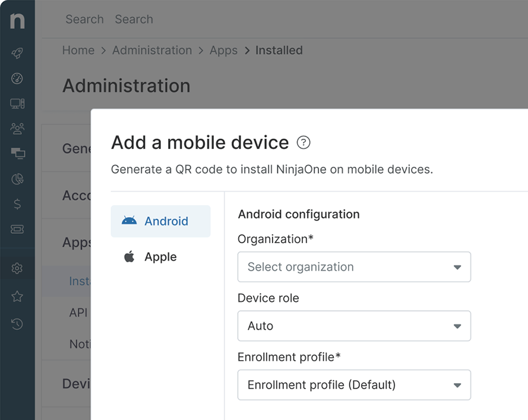Click the Search field at top
The width and height of the screenshot is (528, 420).
[134, 19]
